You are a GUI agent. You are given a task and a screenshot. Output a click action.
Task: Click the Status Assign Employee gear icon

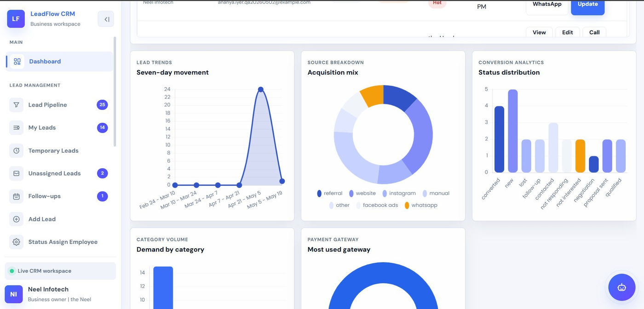(x=17, y=242)
